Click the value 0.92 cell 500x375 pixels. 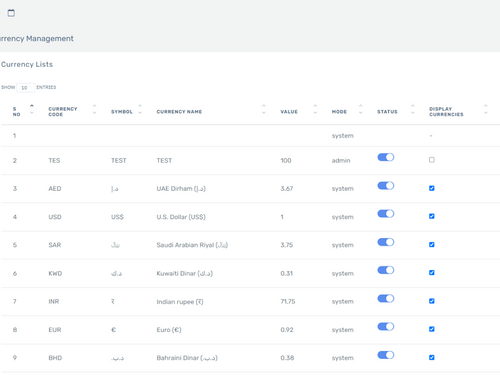coord(287,330)
